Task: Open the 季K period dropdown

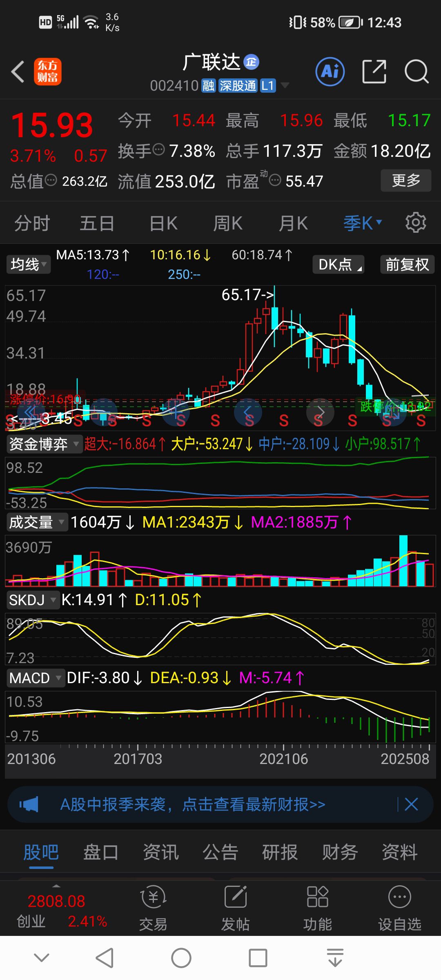Action: click(x=363, y=223)
